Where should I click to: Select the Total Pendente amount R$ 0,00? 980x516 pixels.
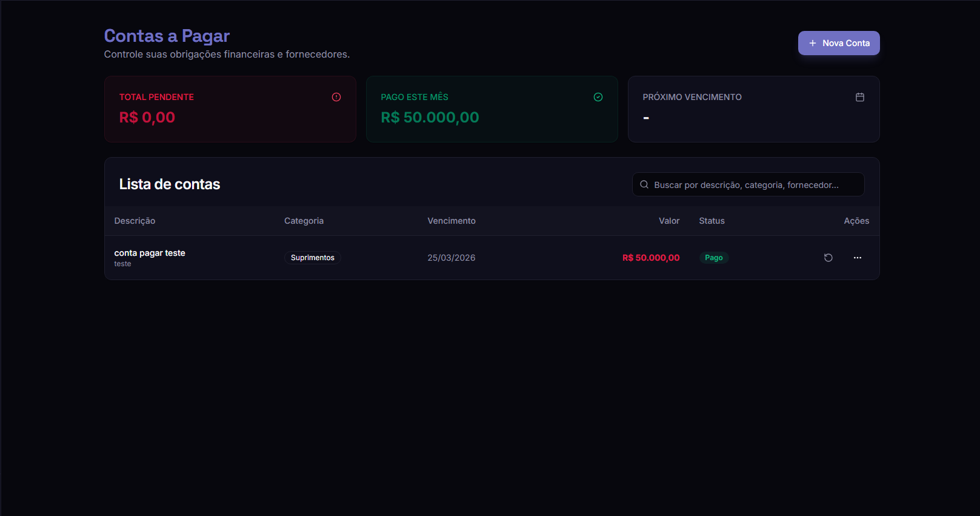coord(147,118)
